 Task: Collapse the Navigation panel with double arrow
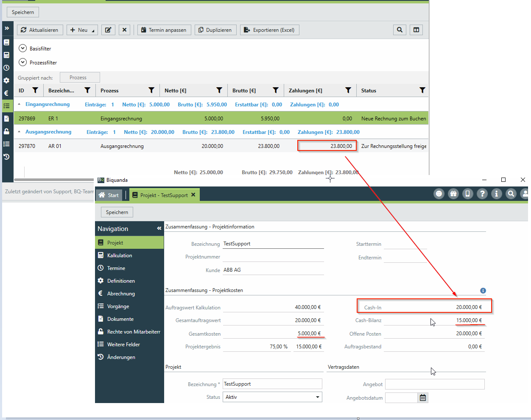pyautogui.click(x=159, y=228)
